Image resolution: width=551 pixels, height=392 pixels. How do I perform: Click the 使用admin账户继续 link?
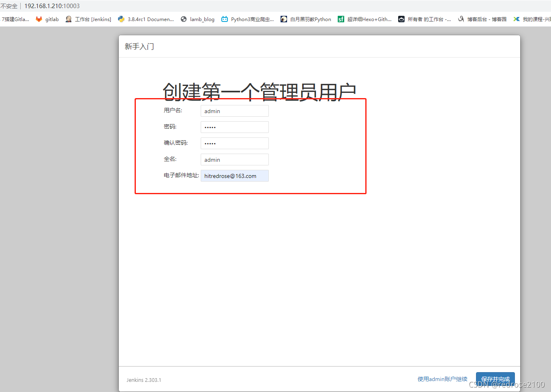442,379
